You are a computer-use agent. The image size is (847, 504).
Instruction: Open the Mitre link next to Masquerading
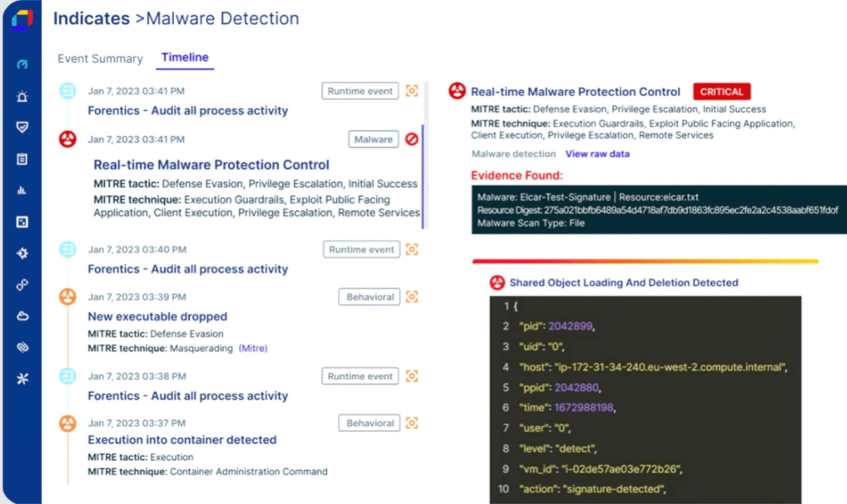(x=253, y=348)
